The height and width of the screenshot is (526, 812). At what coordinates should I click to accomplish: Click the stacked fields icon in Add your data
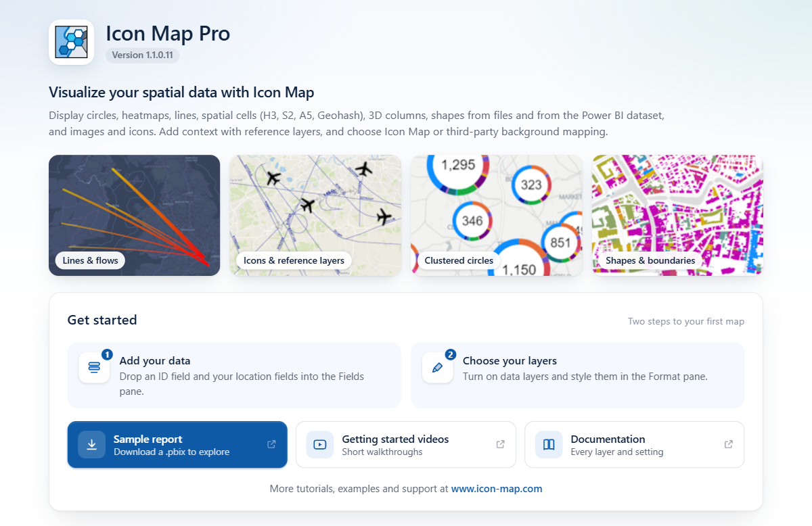(x=94, y=368)
